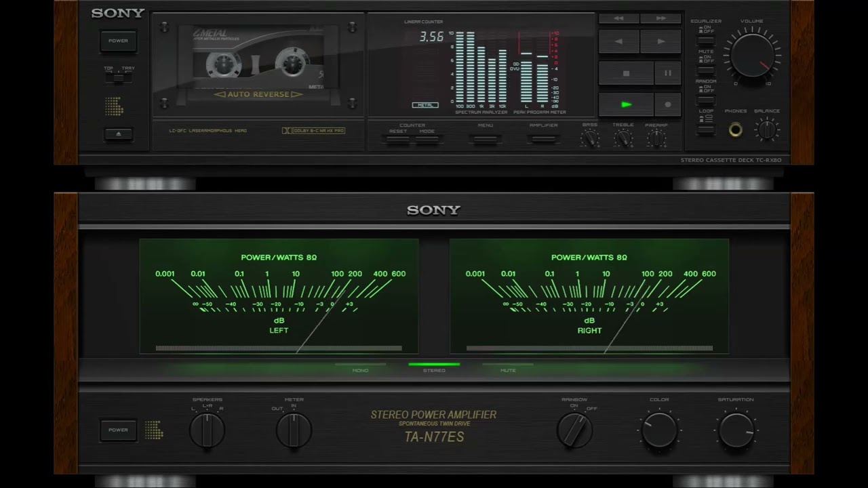Select the Mono indicator
The width and height of the screenshot is (868, 488).
(x=360, y=367)
